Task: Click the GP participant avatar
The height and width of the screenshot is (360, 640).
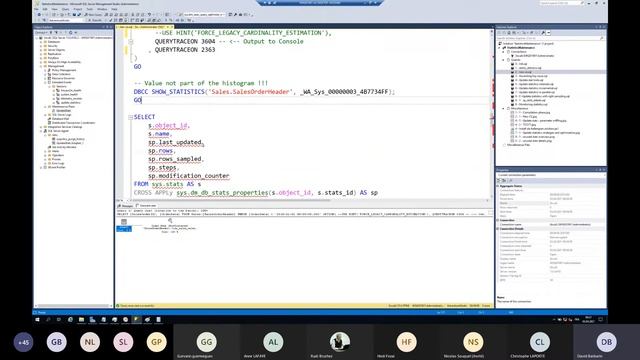Action: [x=157, y=342]
